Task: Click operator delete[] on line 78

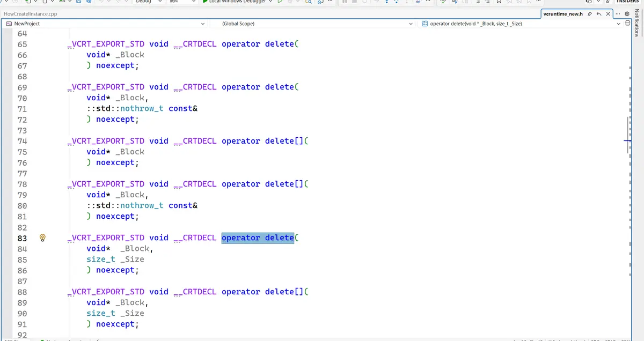Action: [262, 184]
